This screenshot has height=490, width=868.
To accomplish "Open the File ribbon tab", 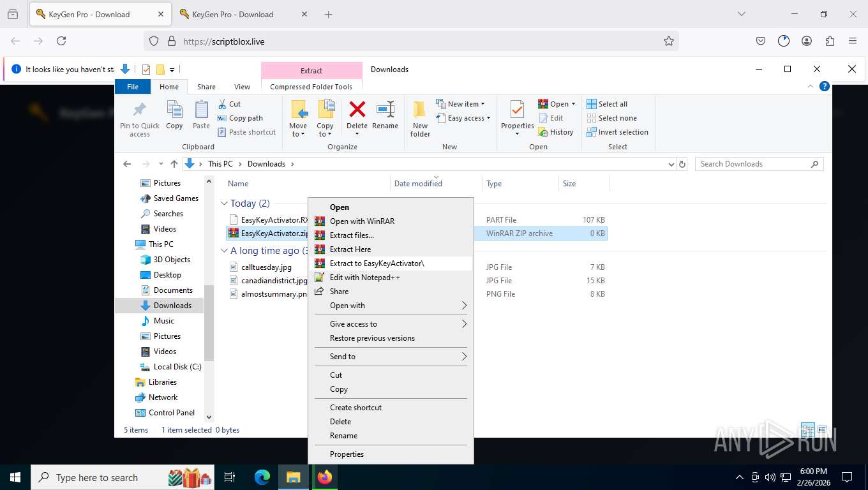I will pyautogui.click(x=133, y=87).
